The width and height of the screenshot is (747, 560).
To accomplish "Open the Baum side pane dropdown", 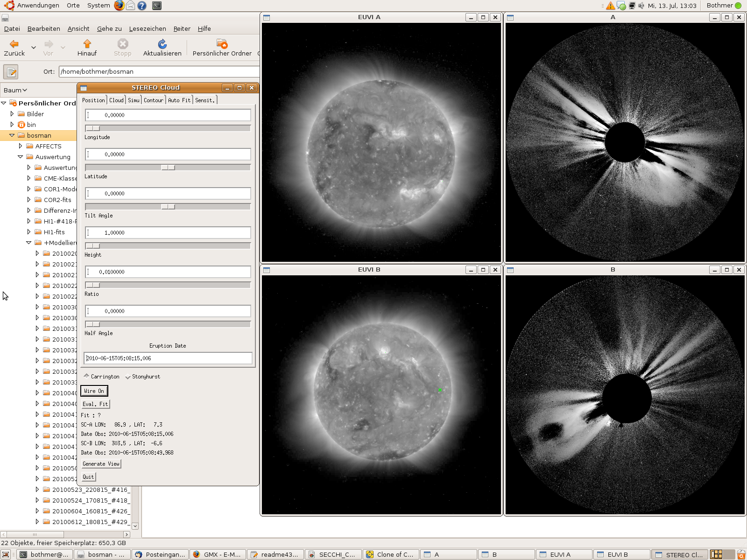I will (15, 90).
